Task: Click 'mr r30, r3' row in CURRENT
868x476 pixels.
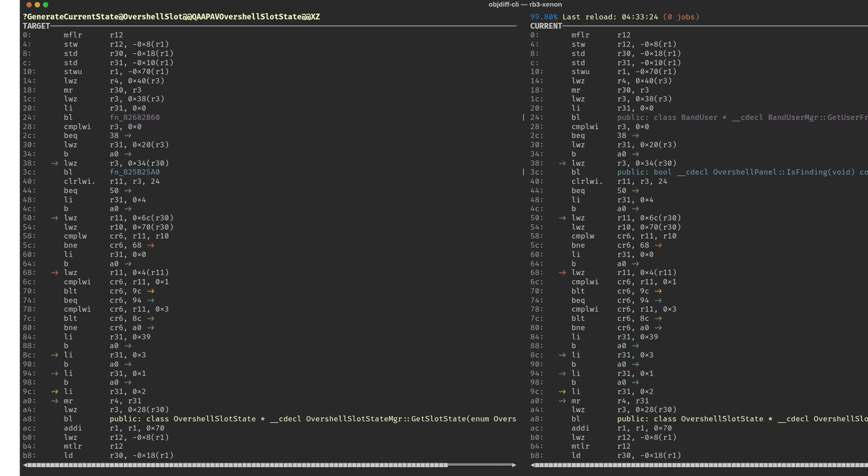Action: point(590,90)
